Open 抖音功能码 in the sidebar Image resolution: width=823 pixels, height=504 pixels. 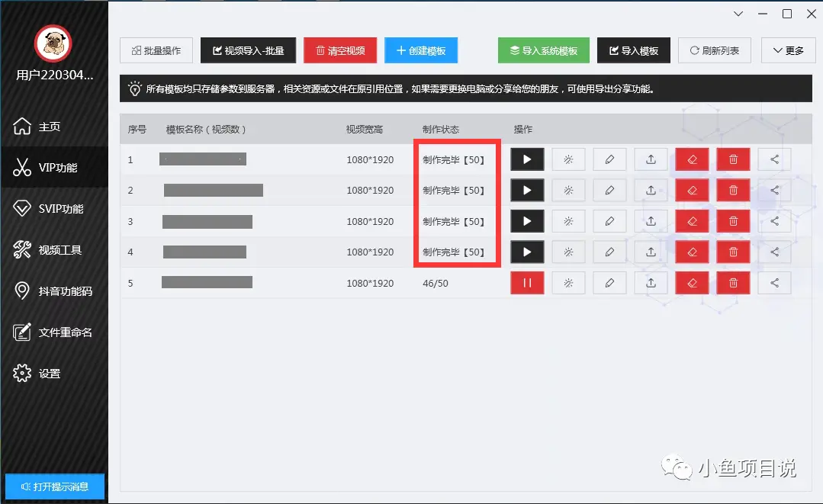(55, 291)
